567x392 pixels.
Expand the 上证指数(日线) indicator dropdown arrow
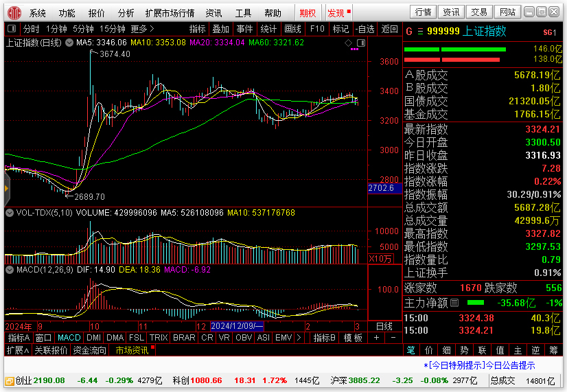pyautogui.click(x=69, y=43)
